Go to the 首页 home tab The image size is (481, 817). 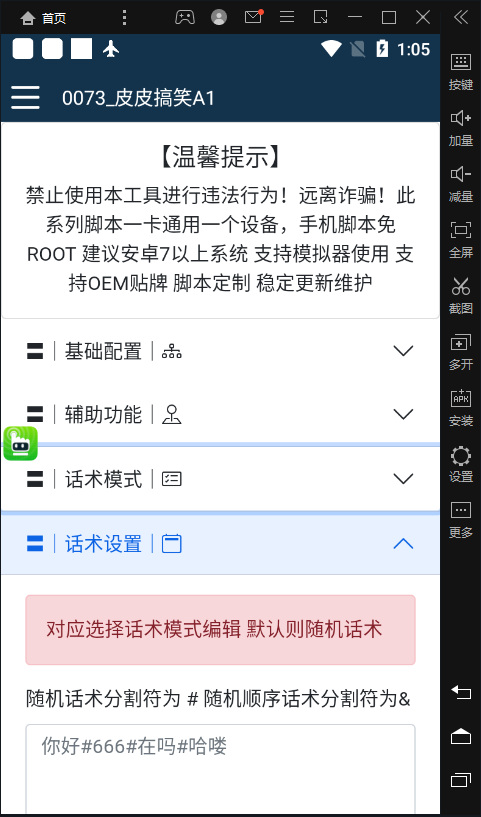[x=43, y=18]
